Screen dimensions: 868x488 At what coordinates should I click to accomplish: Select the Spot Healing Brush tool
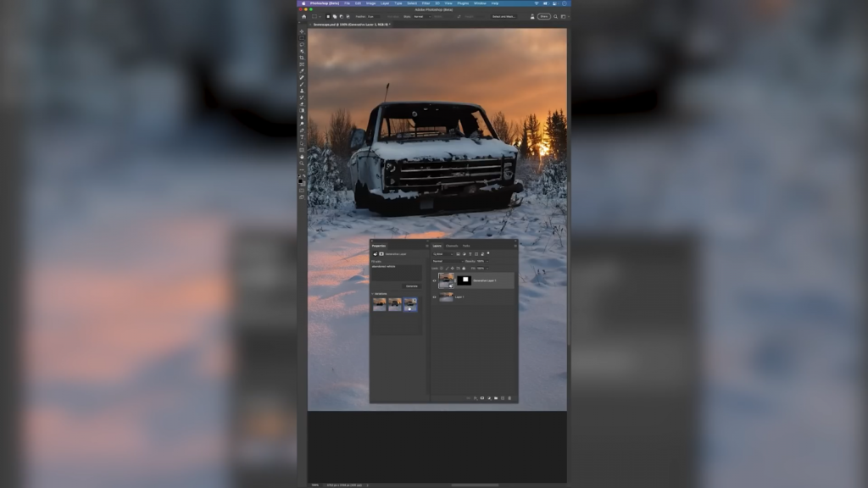(302, 77)
